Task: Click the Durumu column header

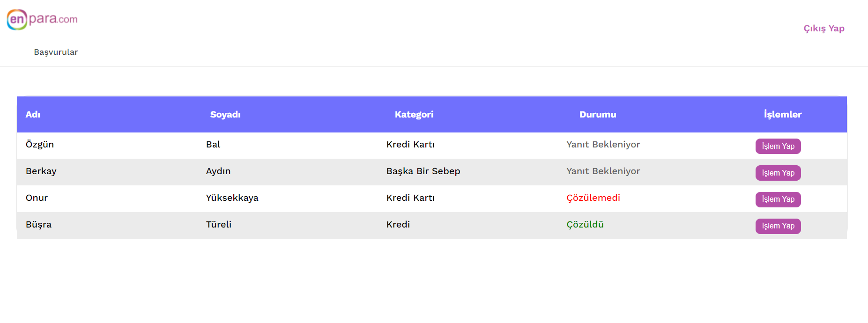Action: pos(597,114)
